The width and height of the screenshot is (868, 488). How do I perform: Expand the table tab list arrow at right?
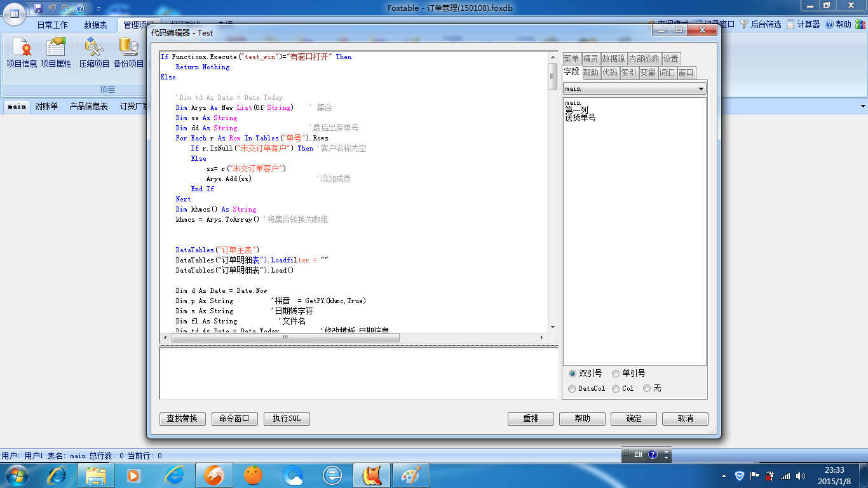[863, 106]
